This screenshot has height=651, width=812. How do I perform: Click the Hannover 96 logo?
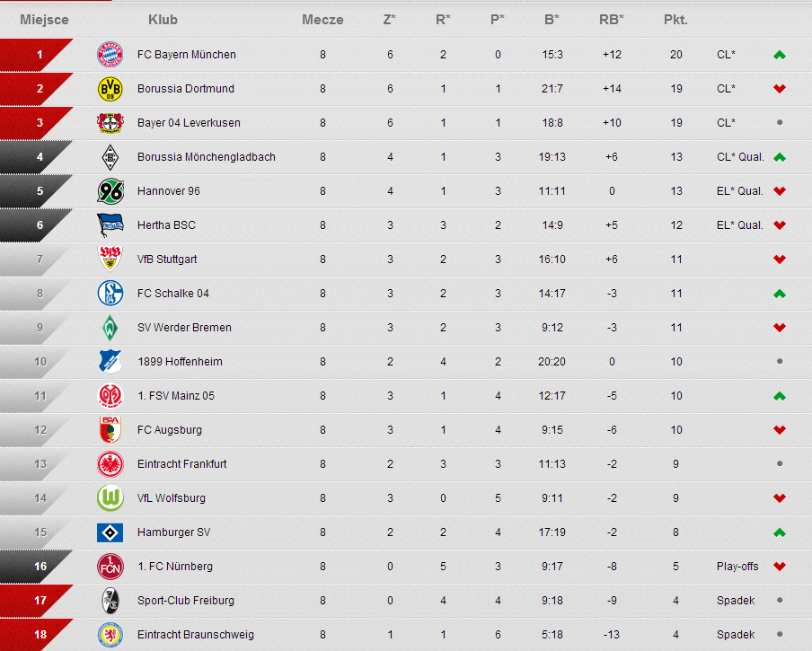pyautogui.click(x=110, y=191)
